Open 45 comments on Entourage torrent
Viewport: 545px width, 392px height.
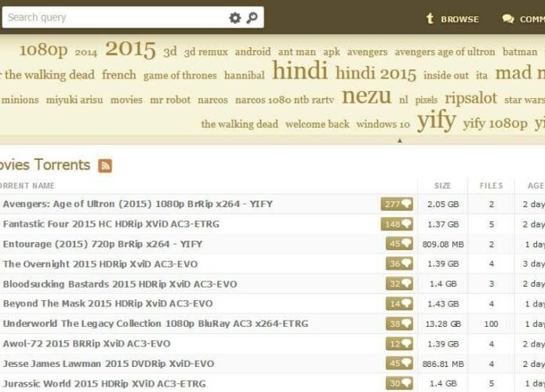(x=399, y=244)
